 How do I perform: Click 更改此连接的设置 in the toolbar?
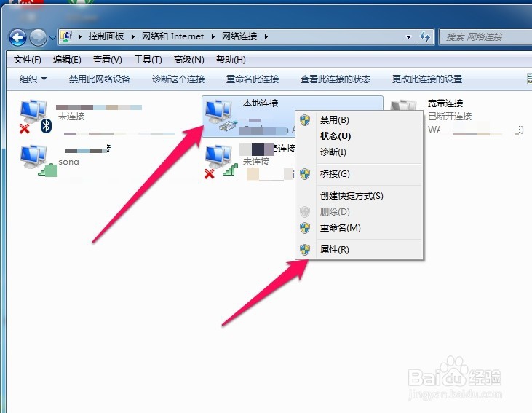pyautogui.click(x=427, y=79)
